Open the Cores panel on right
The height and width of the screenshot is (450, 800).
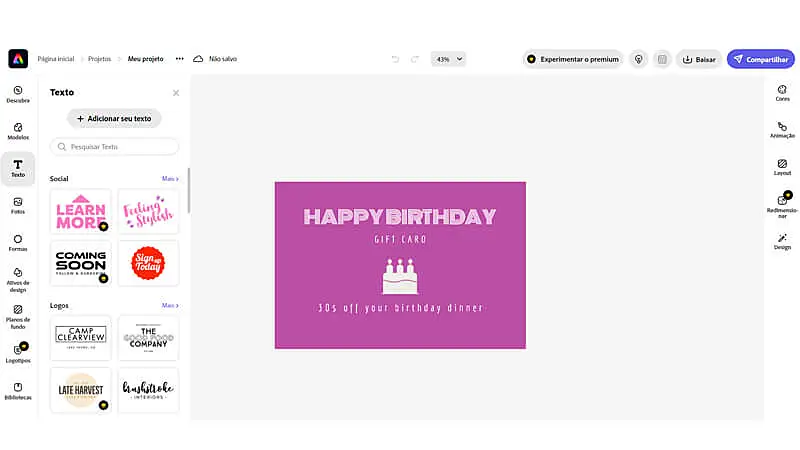(x=782, y=93)
